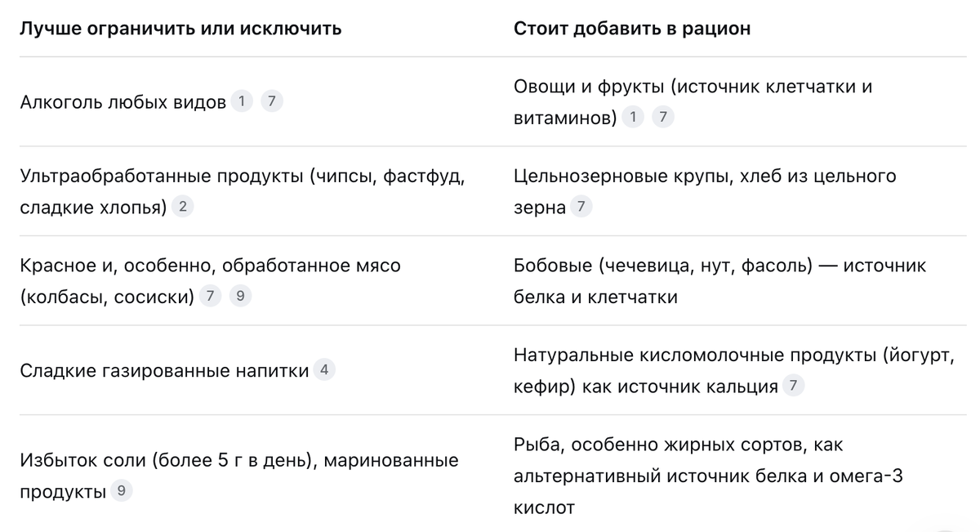This screenshot has height=532, width=980.
Task: Open citation 2 after сладкие хлопья
Action: pyautogui.click(x=182, y=206)
